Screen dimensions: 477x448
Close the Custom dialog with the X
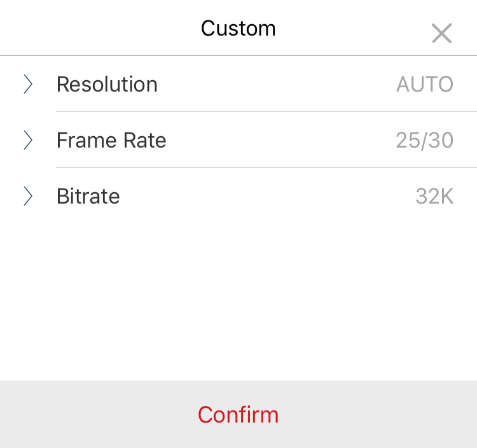click(x=442, y=33)
